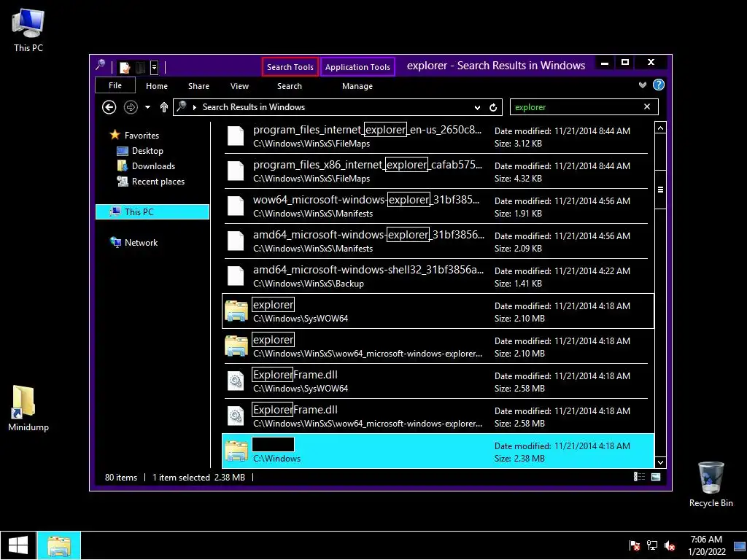The height and width of the screenshot is (560, 747).
Task: Open the Recycle Bin on desktop
Action: (x=711, y=484)
